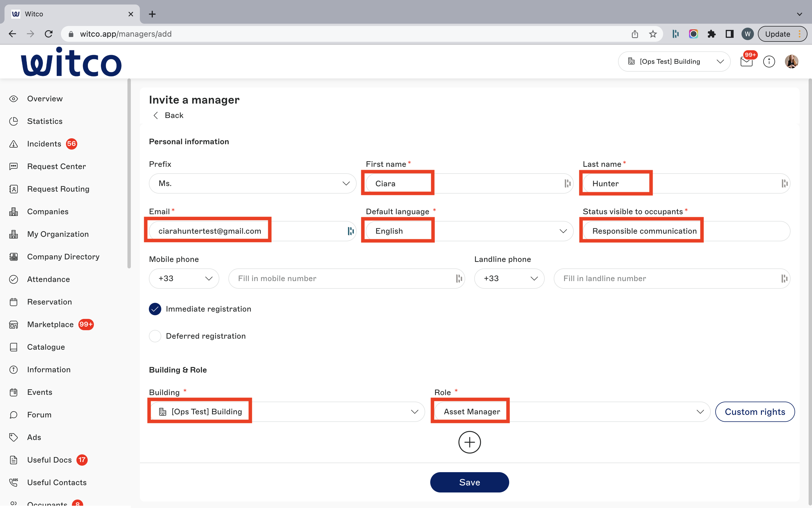
Task: Click the Back link
Action: (x=168, y=115)
